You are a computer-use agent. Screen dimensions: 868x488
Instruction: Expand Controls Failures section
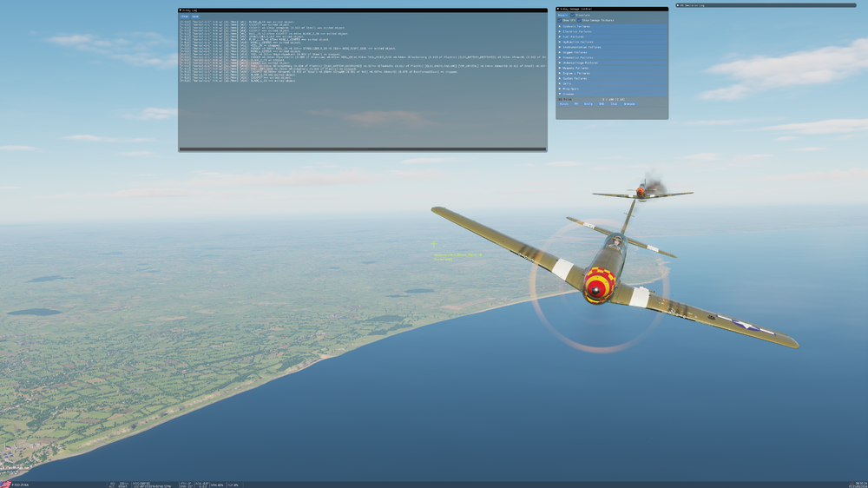(x=612, y=27)
